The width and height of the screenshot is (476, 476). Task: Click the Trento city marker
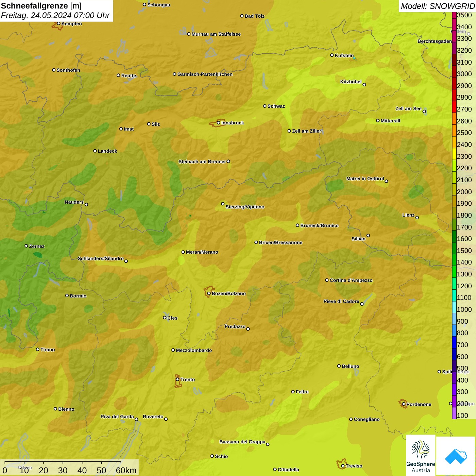coord(177,379)
